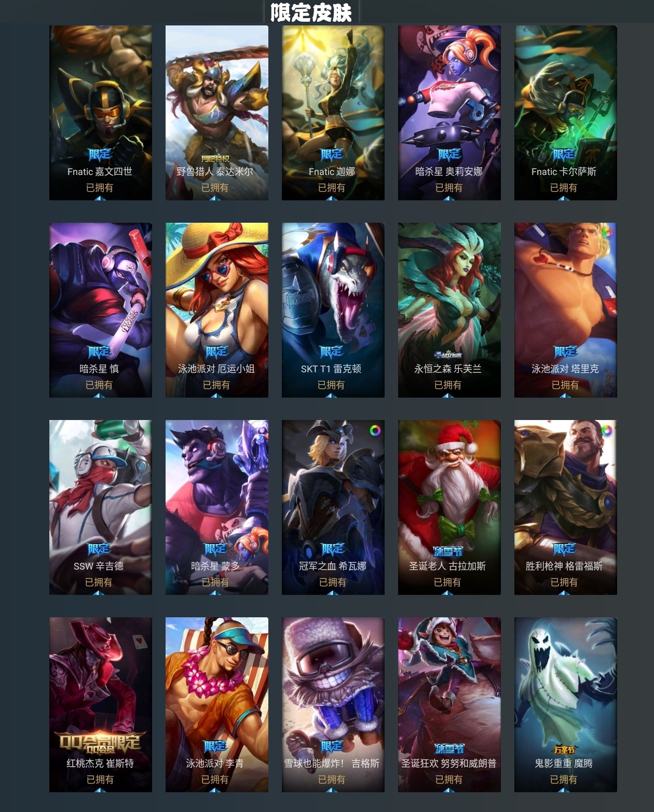Expand the arrow under 暗杀星 慎 card

pos(99,395)
